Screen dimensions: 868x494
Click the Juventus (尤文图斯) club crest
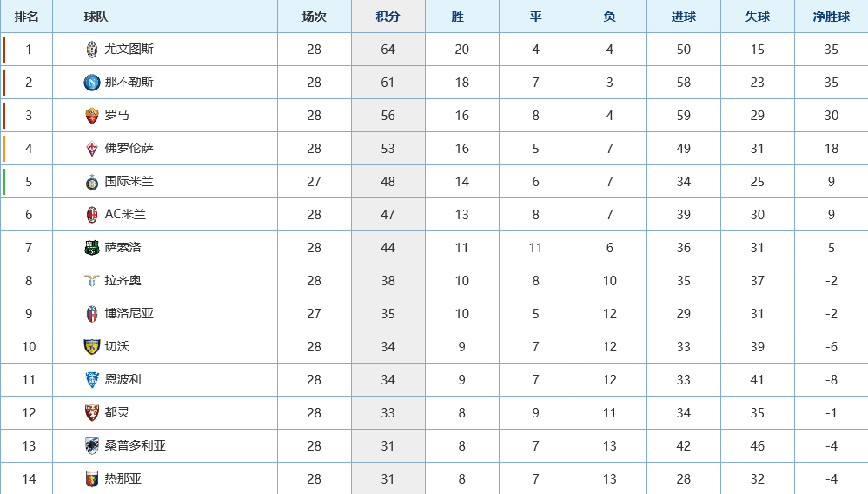(x=92, y=50)
